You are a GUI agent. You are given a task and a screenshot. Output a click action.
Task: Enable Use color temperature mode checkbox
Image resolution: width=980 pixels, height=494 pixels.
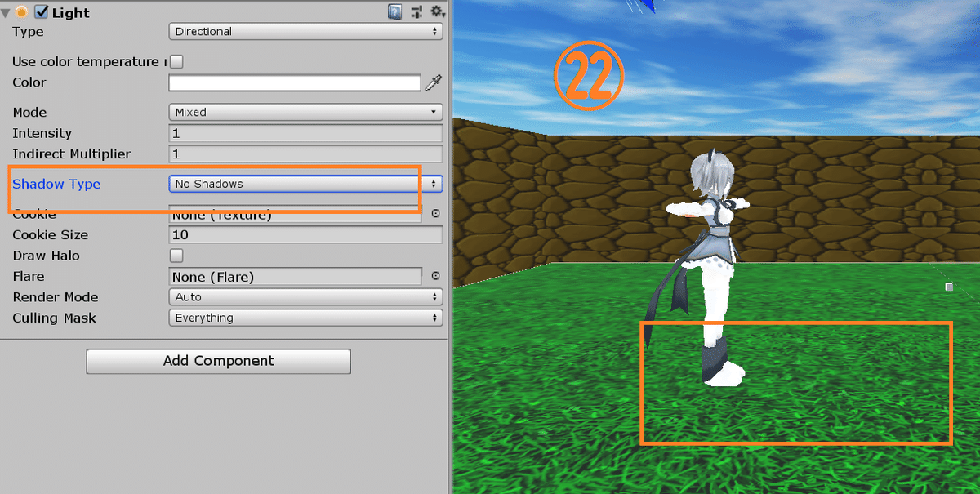(176, 61)
